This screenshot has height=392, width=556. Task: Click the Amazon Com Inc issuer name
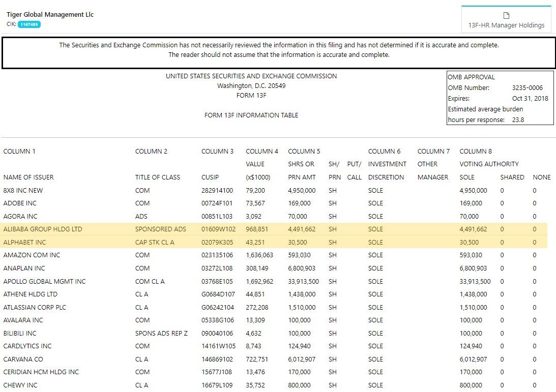32,255
